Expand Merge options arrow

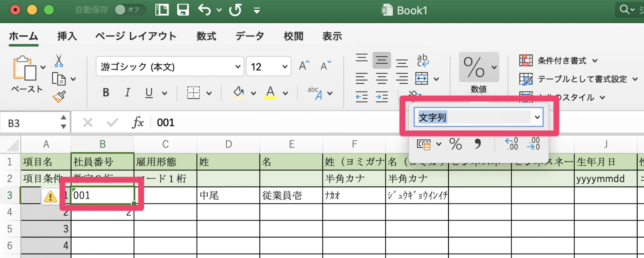pyautogui.click(x=436, y=79)
